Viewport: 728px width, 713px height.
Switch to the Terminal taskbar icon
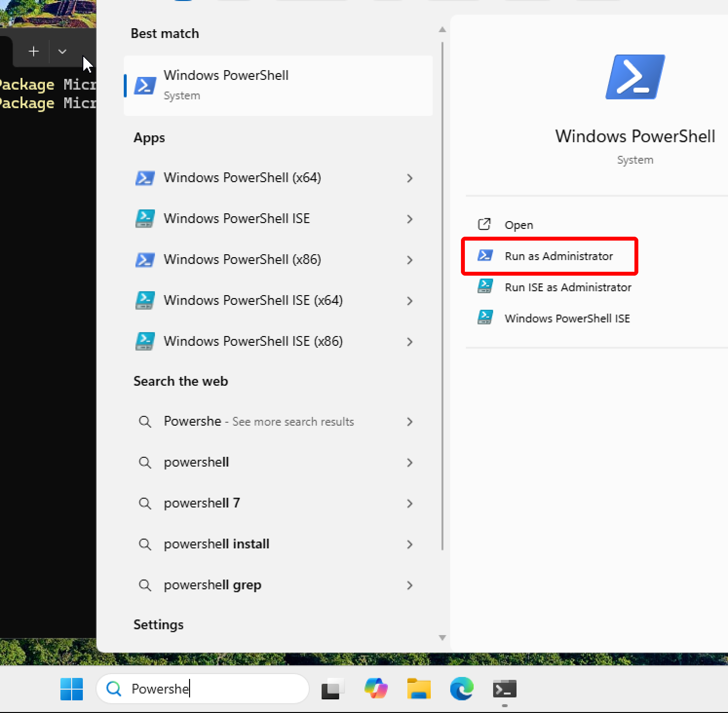tap(504, 689)
